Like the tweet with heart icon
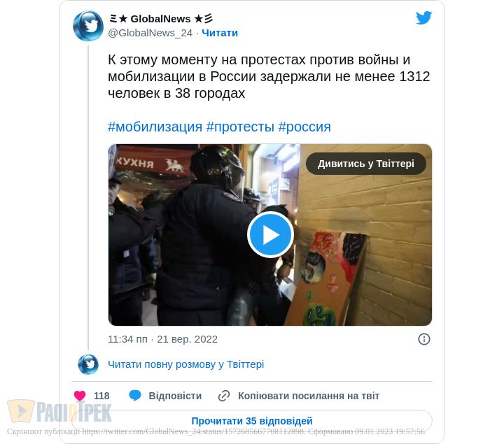The height and width of the screenshot is (444, 504). [x=80, y=396]
